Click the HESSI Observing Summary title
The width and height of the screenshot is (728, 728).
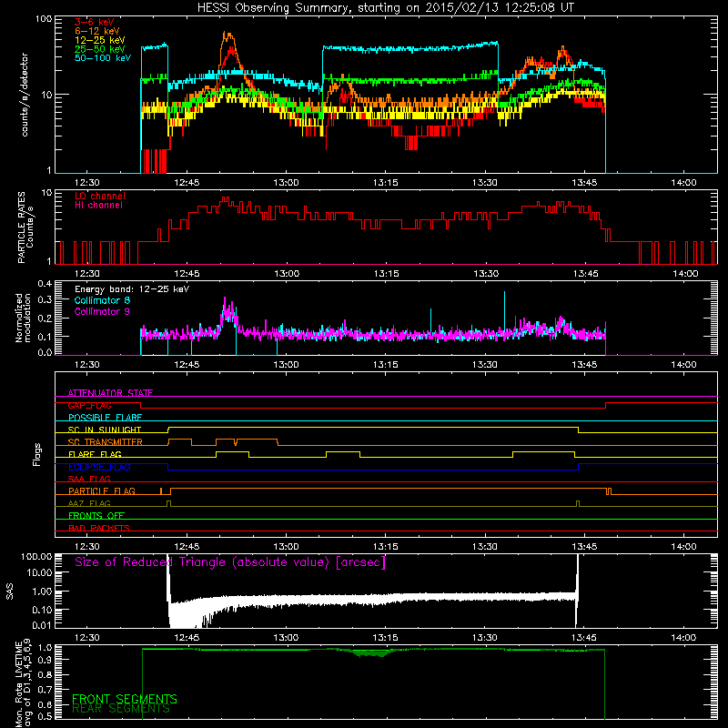pos(386,8)
